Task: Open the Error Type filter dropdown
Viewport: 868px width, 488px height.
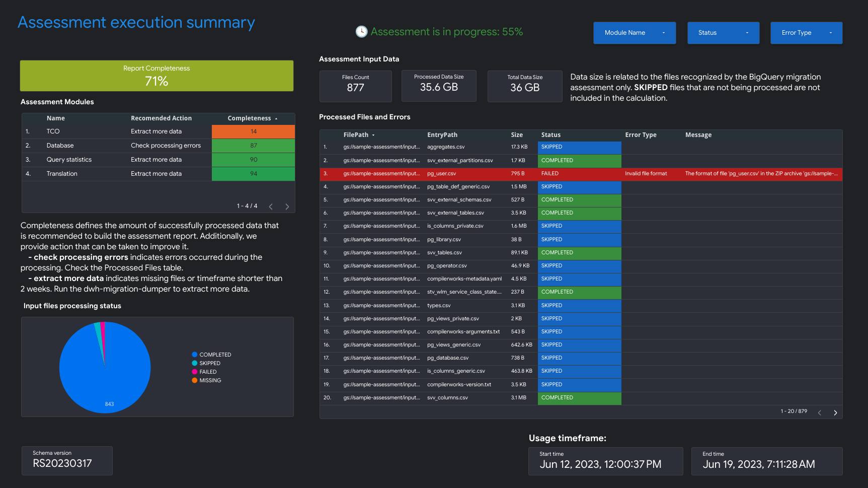Action: 806,33
